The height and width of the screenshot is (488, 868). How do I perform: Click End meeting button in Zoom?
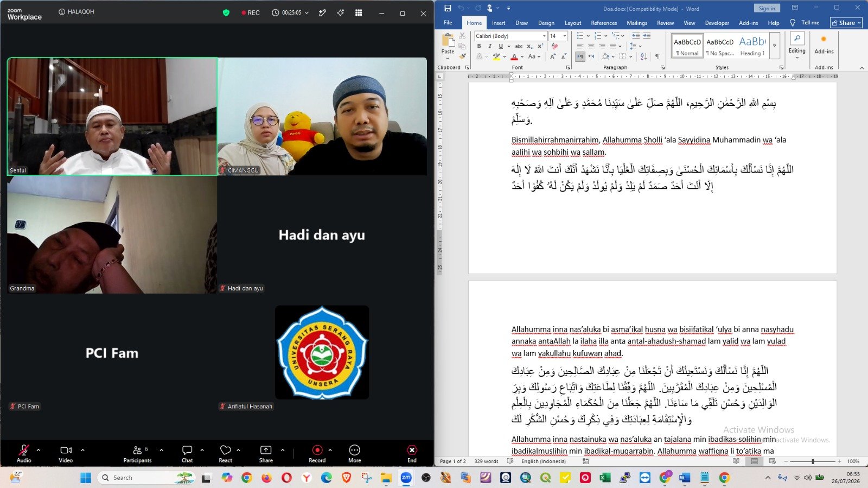[412, 453]
